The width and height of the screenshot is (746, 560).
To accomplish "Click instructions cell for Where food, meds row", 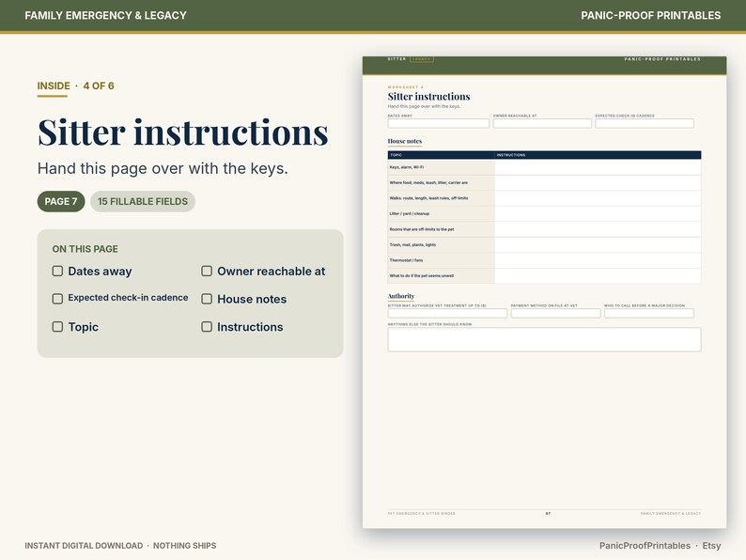I will pyautogui.click(x=598, y=182).
